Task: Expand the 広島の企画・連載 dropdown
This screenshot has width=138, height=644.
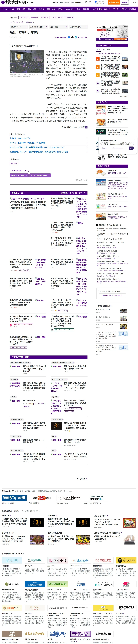Action: tap(39, 27)
